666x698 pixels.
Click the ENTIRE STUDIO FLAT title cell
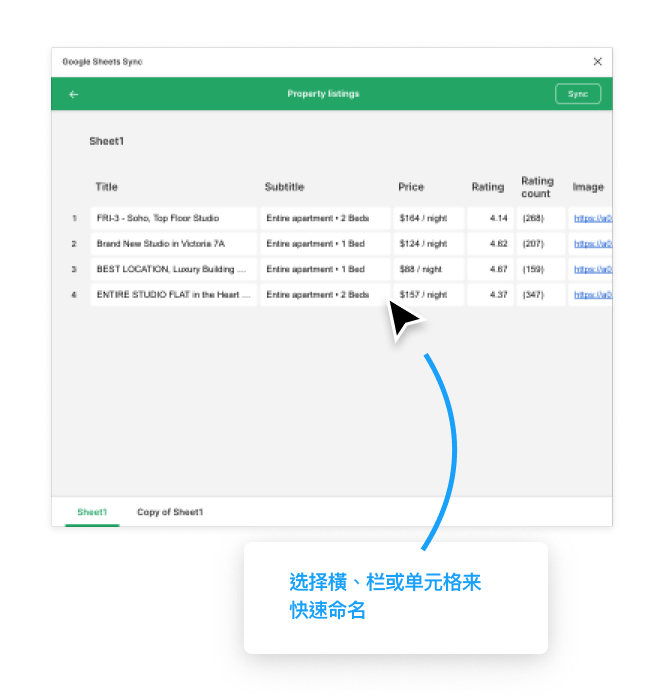(173, 296)
